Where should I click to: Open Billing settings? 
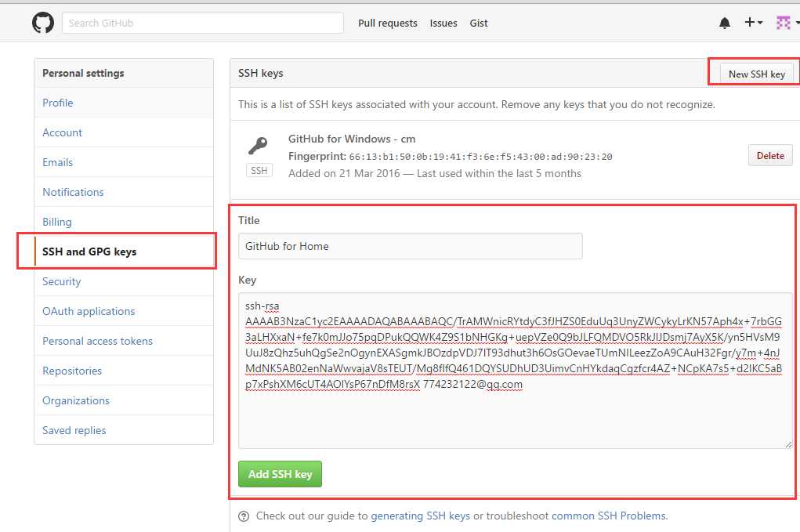pos(124,222)
